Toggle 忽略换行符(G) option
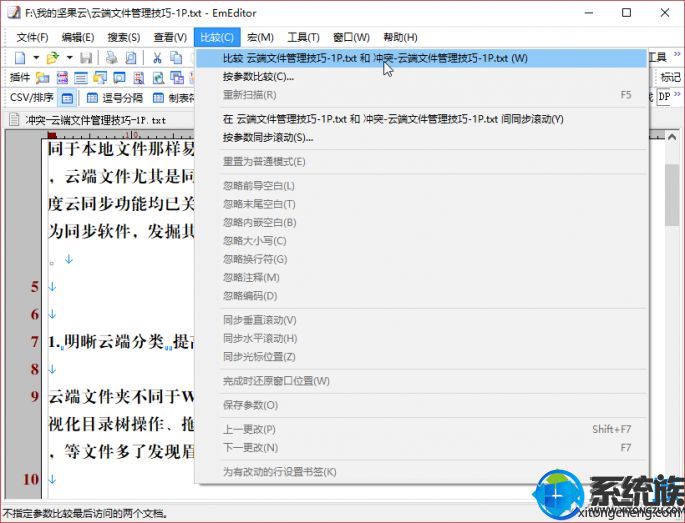 [x=421, y=259]
